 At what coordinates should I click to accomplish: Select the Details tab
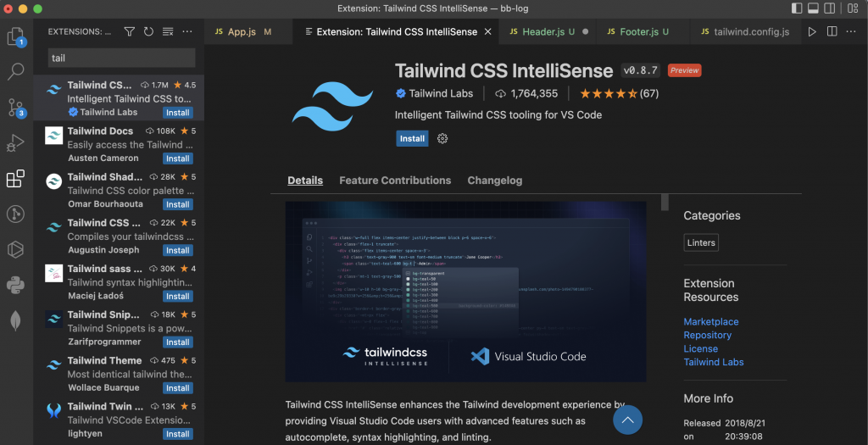click(305, 181)
